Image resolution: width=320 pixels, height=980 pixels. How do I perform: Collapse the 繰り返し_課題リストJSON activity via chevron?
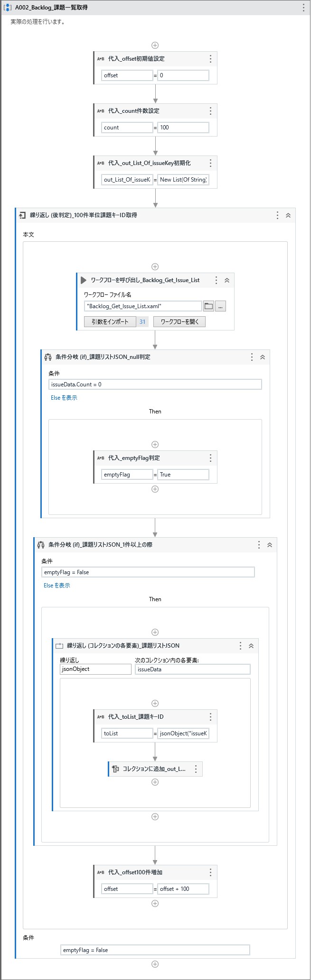pos(251,645)
